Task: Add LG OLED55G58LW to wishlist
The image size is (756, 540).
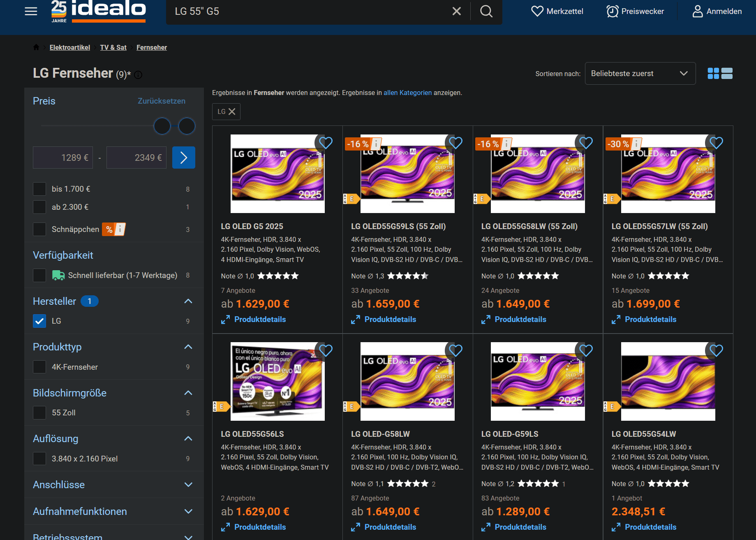Action: click(x=586, y=143)
